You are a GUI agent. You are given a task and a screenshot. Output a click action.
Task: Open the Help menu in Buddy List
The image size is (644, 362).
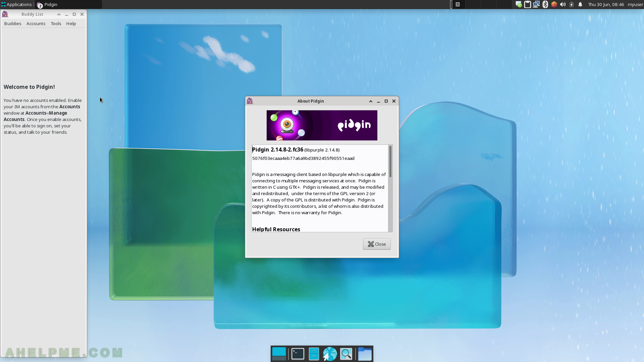[71, 23]
